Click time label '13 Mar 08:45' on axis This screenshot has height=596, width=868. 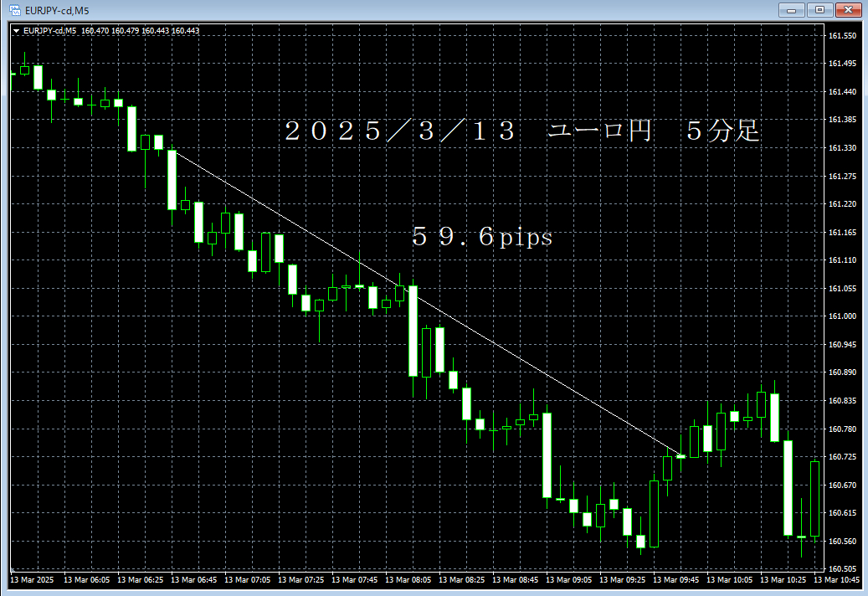pos(516,580)
